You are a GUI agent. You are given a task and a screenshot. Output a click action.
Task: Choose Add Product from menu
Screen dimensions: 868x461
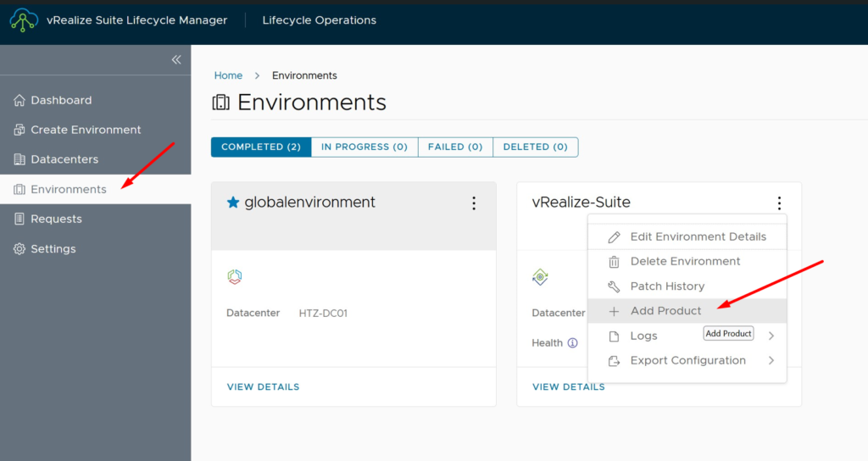[687, 311]
